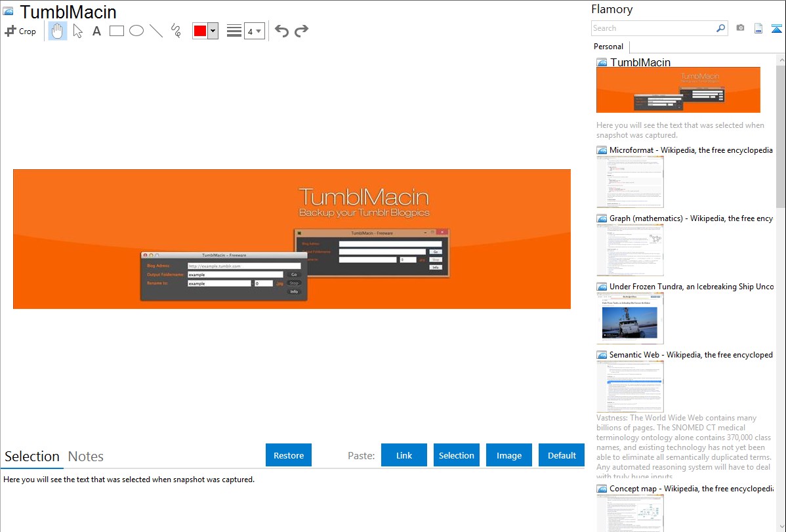Click the icon beside Concept map title
Viewport: 786px width, 532px height.
click(602, 489)
